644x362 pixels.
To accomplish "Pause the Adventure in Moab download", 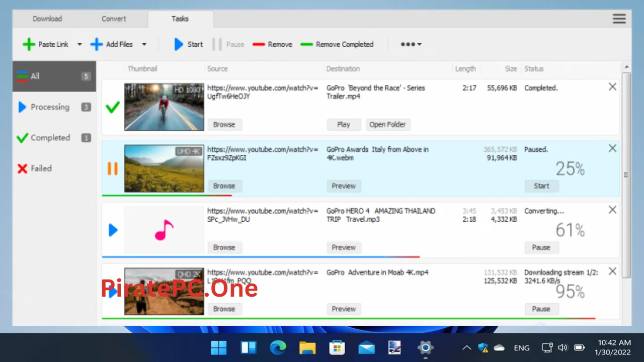I will pos(541,309).
